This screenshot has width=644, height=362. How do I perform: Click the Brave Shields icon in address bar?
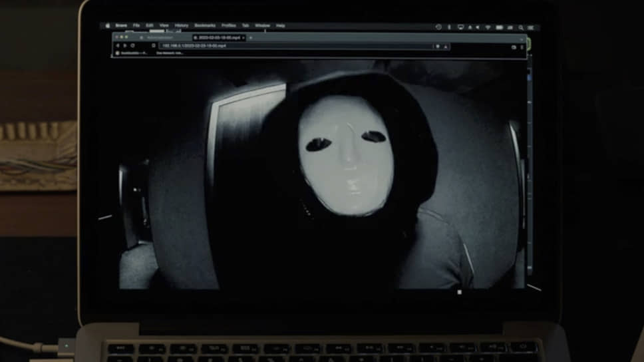(x=437, y=47)
